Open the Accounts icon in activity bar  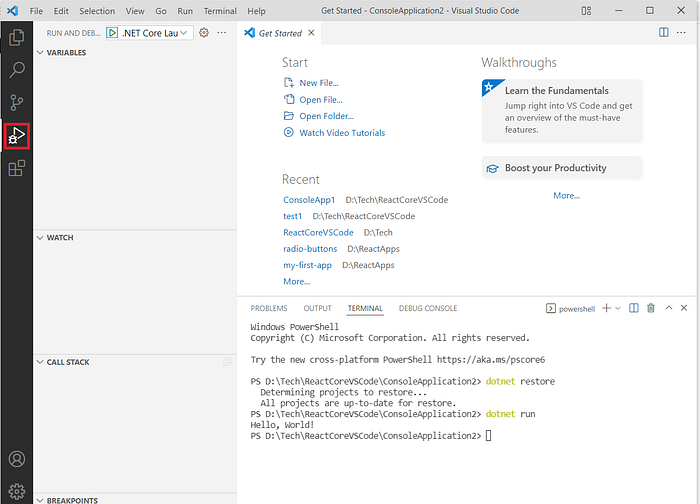(17, 459)
